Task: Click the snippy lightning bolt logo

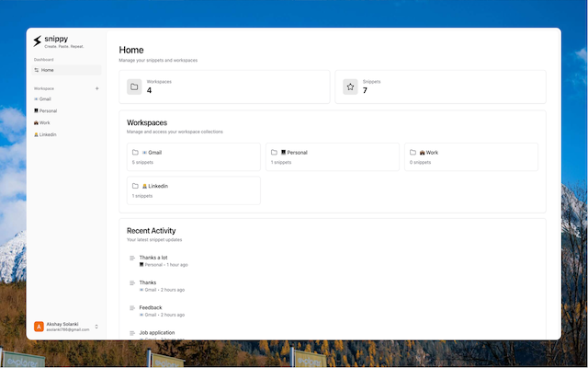Action: (37, 40)
